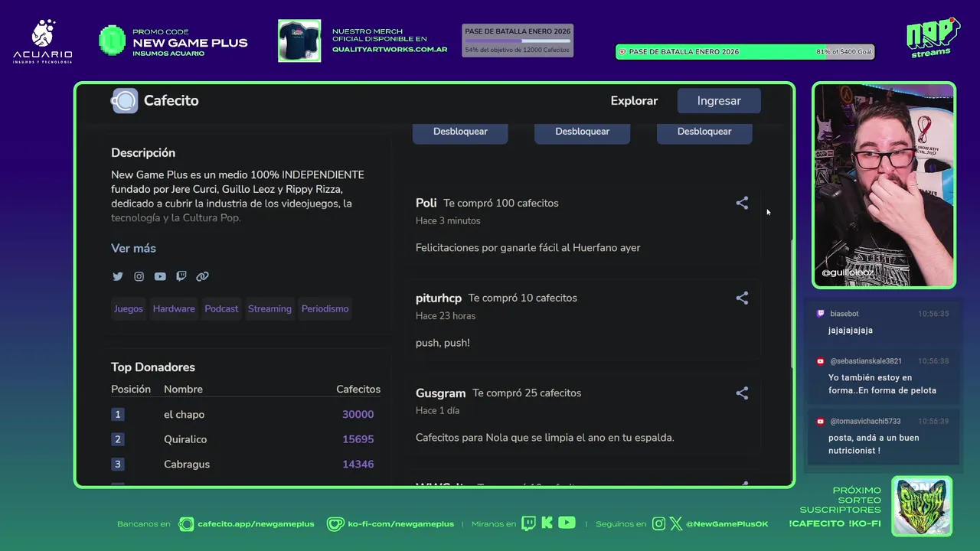This screenshot has height=551, width=980.
Task: Select the Periodismo tag
Action: [325, 309]
